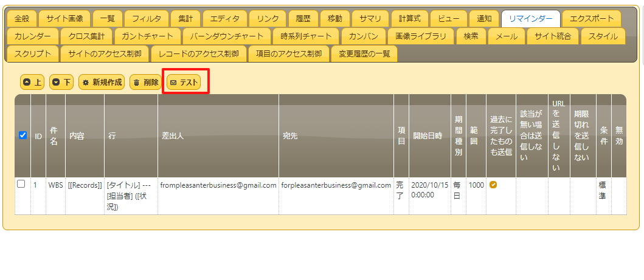Click the 差出人 column header
Image resolution: width=644 pixels, height=280 pixels.
coord(218,136)
